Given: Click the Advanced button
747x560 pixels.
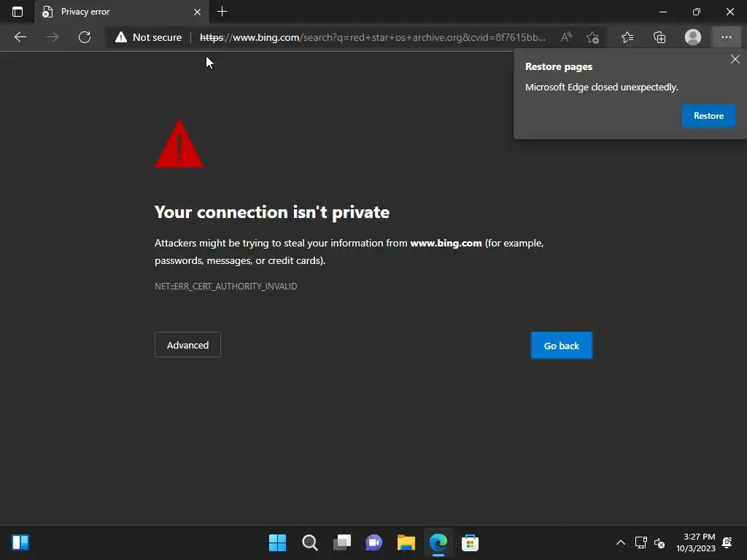Looking at the screenshot, I should [x=187, y=345].
